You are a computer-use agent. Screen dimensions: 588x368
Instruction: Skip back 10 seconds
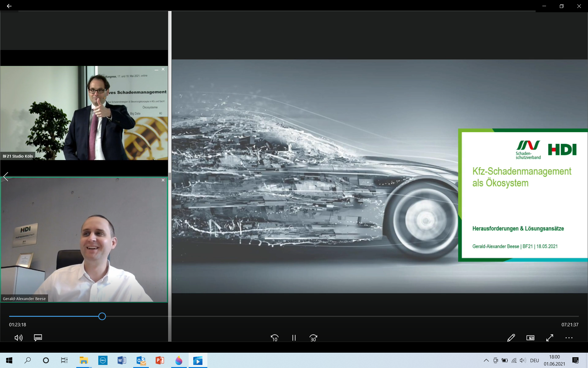click(x=274, y=338)
